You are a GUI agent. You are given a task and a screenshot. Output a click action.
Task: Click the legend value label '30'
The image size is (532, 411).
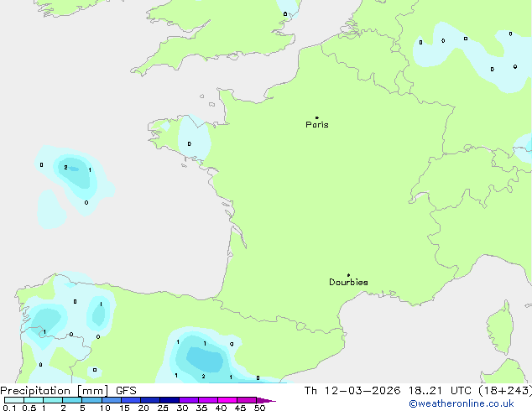point(182,408)
